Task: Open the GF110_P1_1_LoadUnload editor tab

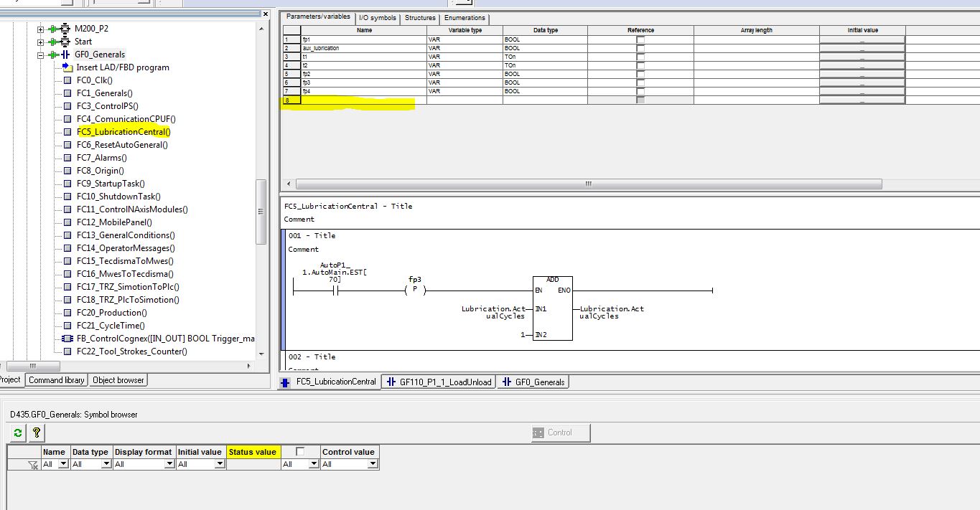Action: click(439, 382)
